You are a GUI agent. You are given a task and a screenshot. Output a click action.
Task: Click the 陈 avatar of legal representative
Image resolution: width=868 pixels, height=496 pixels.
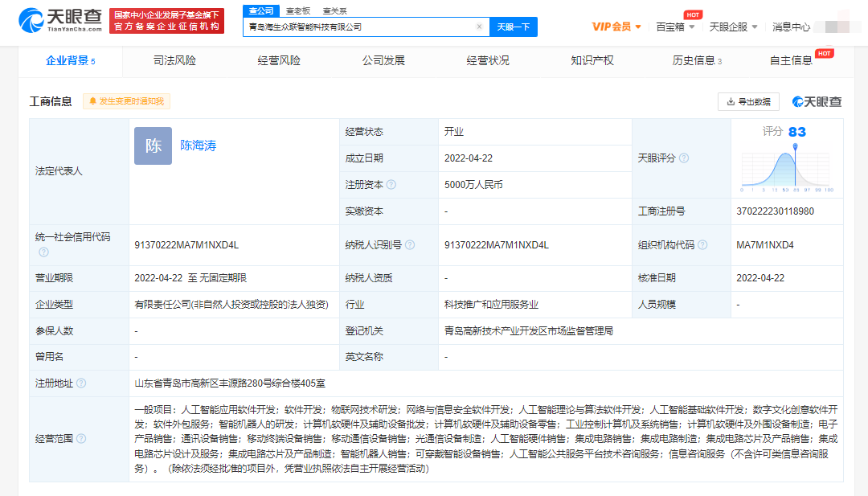pos(153,146)
